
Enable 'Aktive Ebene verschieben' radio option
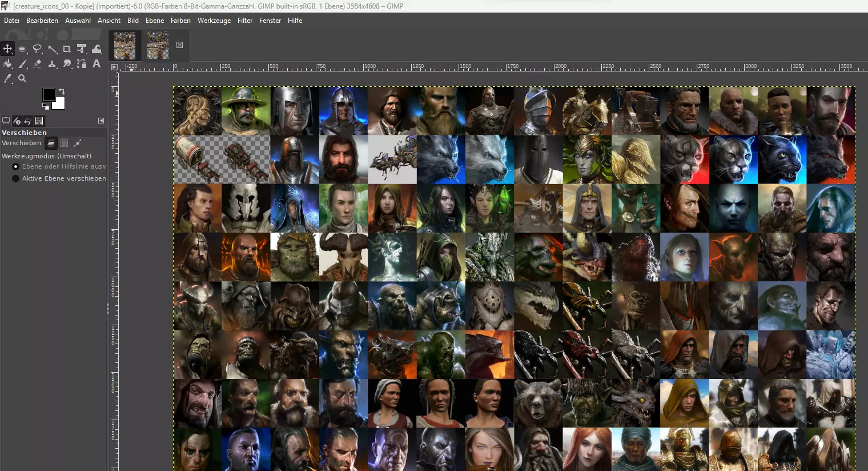click(16, 178)
